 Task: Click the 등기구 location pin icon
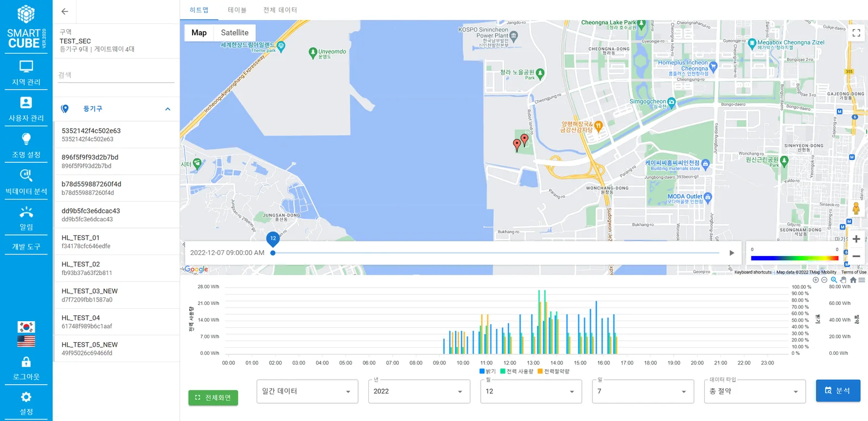[x=65, y=109]
